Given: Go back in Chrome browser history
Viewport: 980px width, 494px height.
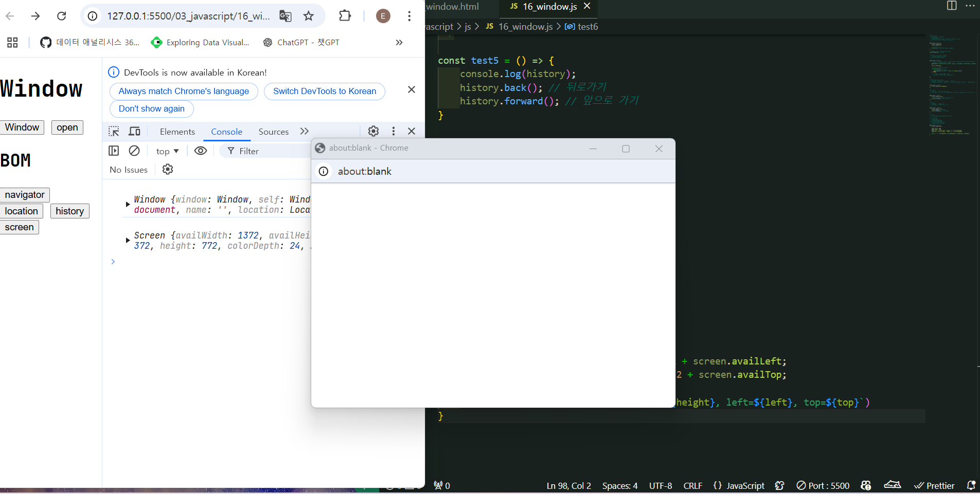Looking at the screenshot, I should 10,16.
